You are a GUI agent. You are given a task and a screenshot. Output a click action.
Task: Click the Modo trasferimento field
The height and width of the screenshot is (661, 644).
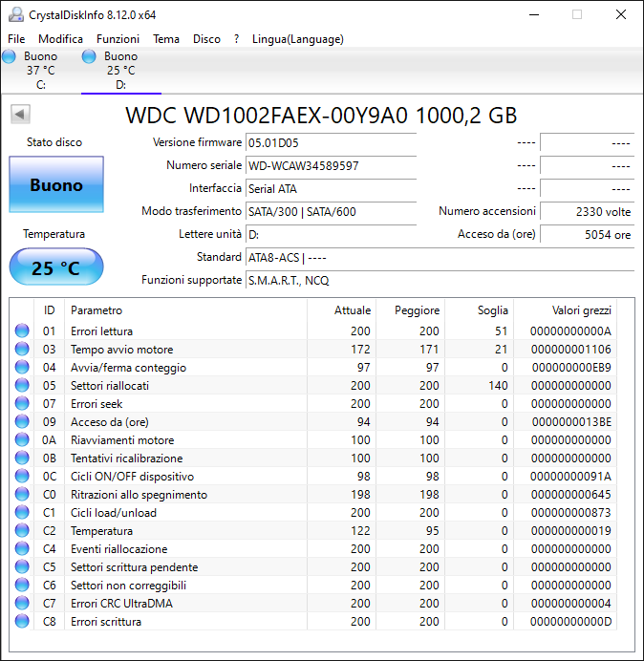(x=331, y=211)
